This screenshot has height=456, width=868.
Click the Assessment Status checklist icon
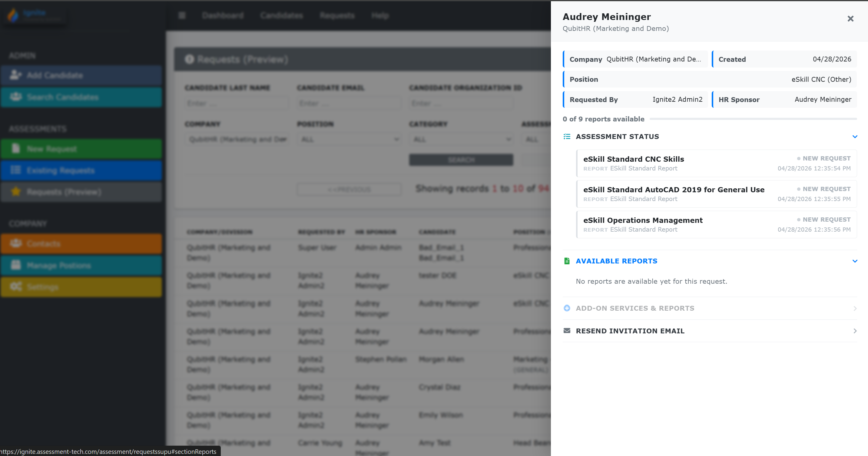click(567, 136)
